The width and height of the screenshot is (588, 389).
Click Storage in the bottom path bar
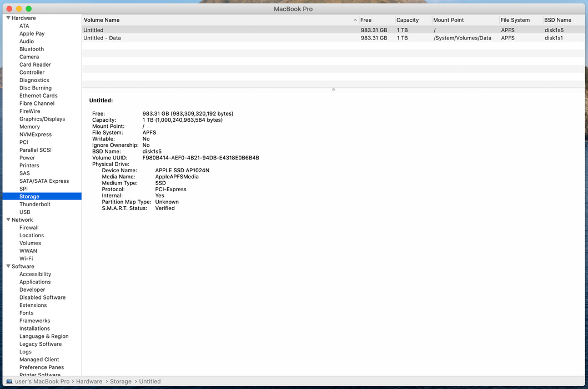coord(120,381)
